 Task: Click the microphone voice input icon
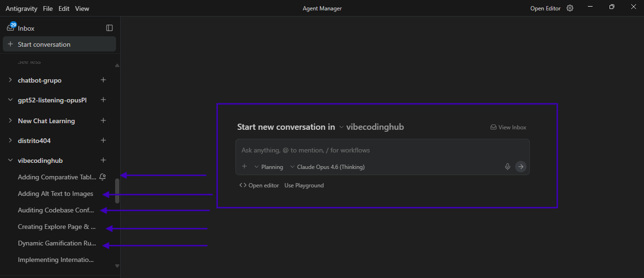(x=508, y=167)
